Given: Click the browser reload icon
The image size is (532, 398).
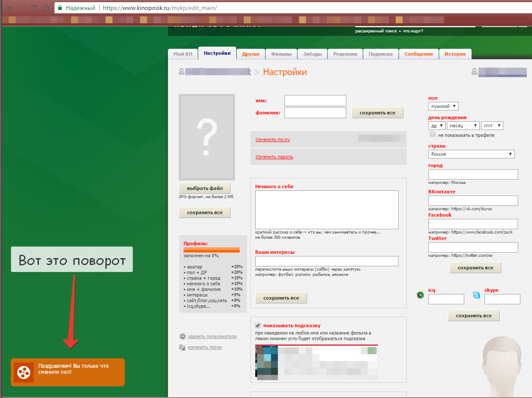Looking at the screenshot, I should coord(34,8).
